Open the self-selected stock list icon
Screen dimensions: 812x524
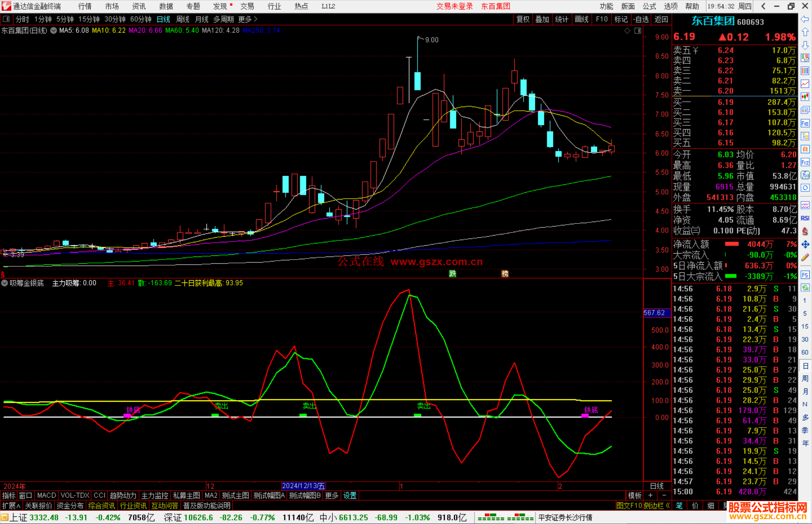click(805, 58)
